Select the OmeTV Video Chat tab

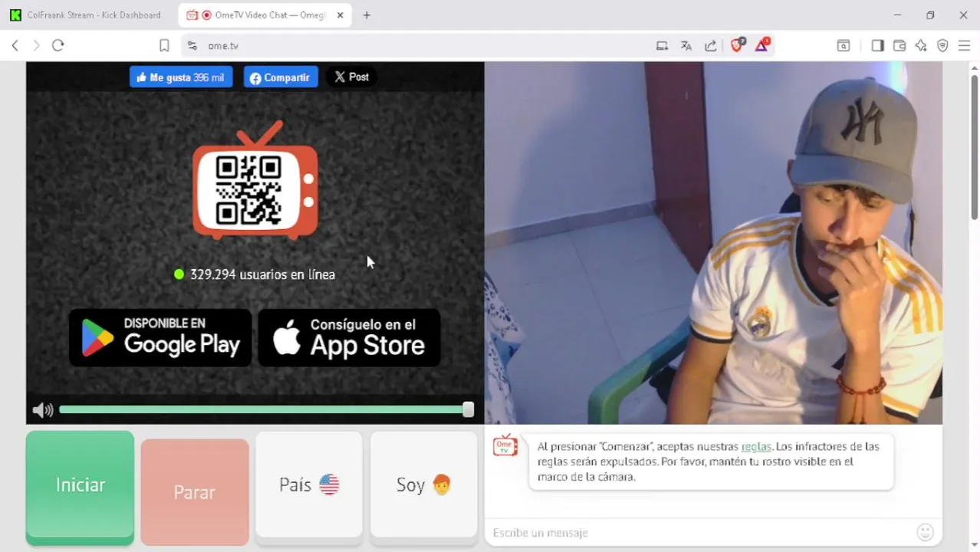pyautogui.click(x=265, y=15)
